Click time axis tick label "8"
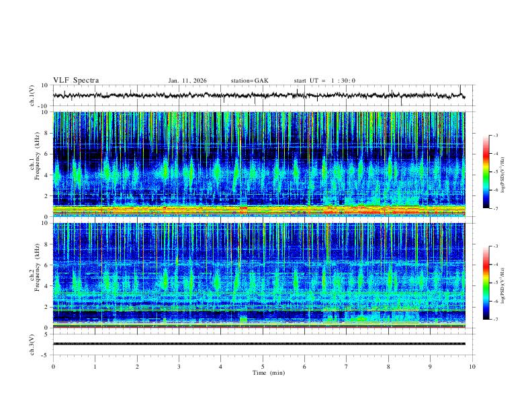Viewport: 532px width, 411px height. coord(388,367)
